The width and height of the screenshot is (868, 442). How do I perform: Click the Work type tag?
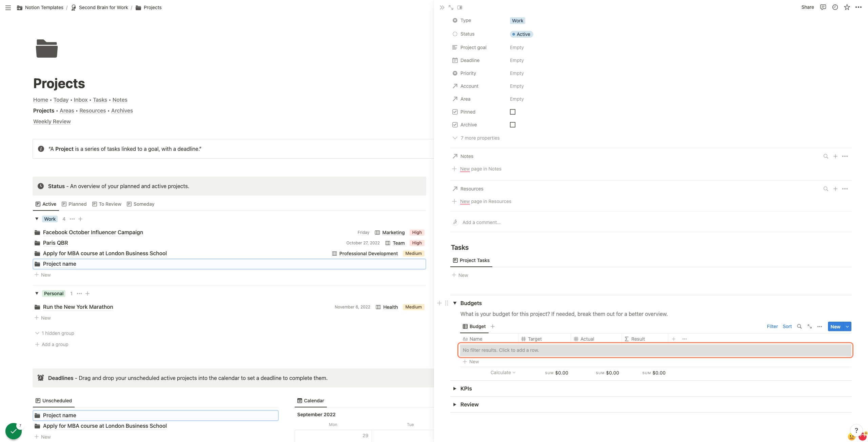pos(517,21)
